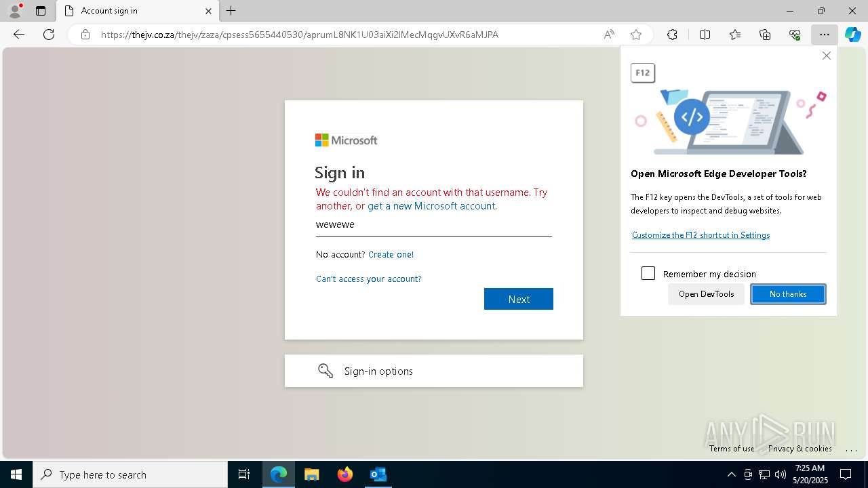Screen dimensions: 868x488
Task: Open the Windows Start menu
Action: tap(16, 474)
